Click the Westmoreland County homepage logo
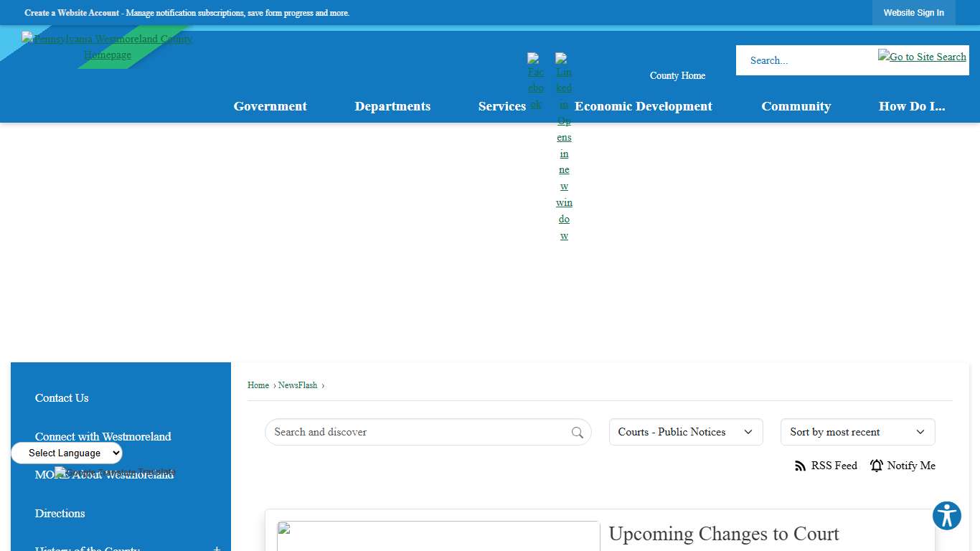 [x=107, y=47]
